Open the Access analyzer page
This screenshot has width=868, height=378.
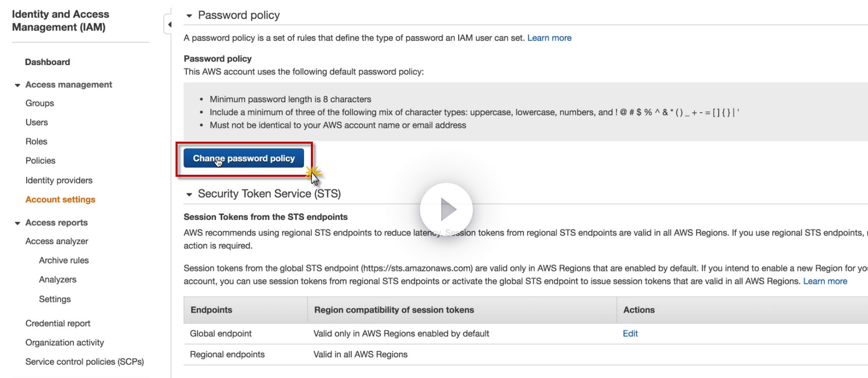(x=56, y=241)
